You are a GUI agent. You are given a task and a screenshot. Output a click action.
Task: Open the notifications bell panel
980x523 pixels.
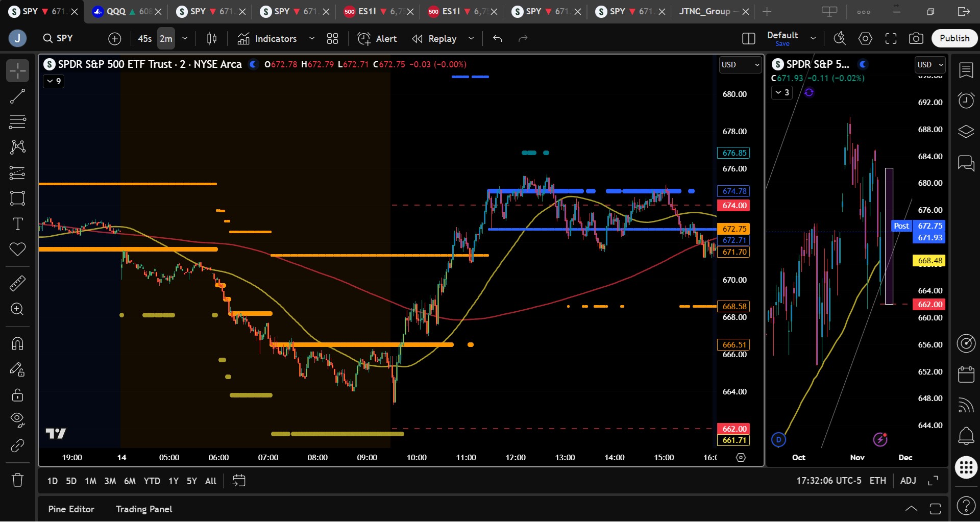(x=966, y=436)
